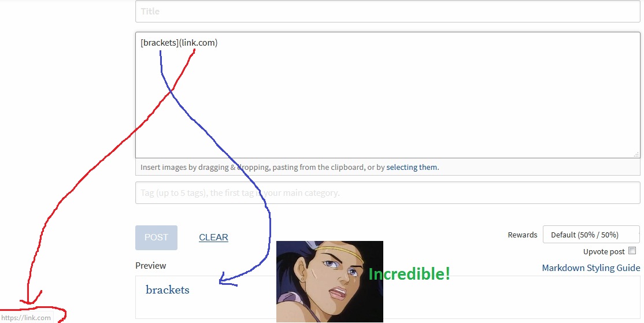Click the blue arrowhead pointing at brackets
This screenshot has height=323, width=644.
(x=227, y=280)
